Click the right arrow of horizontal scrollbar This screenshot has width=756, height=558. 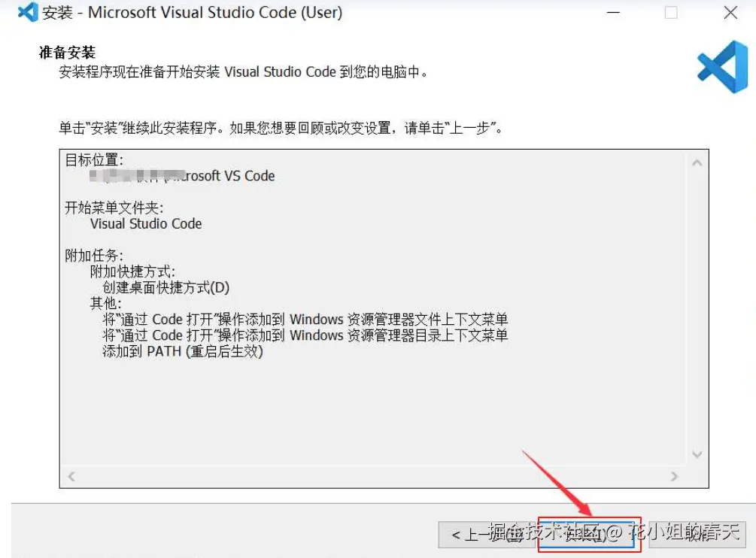coord(674,476)
